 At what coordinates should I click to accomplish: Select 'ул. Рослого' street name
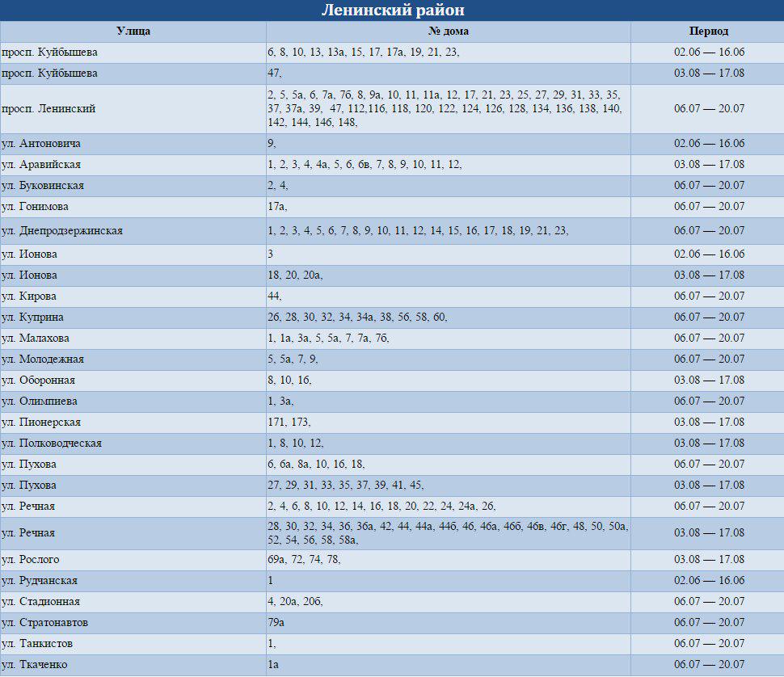click(x=31, y=559)
